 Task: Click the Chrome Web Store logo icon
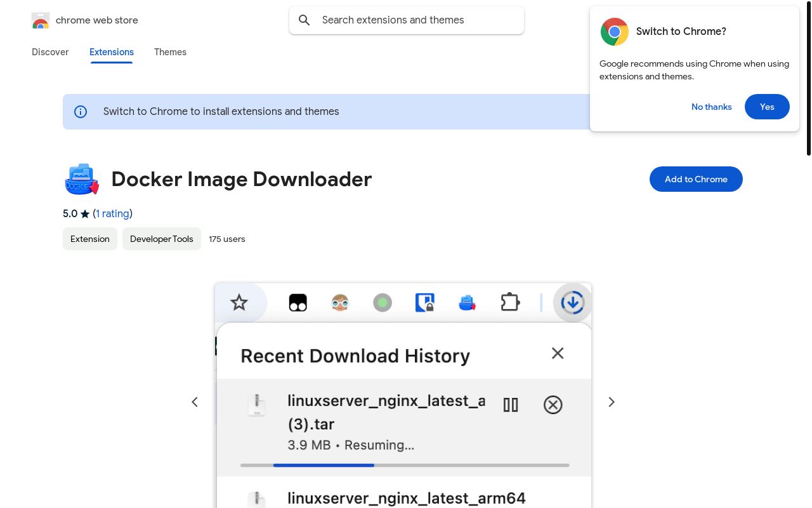click(41, 20)
